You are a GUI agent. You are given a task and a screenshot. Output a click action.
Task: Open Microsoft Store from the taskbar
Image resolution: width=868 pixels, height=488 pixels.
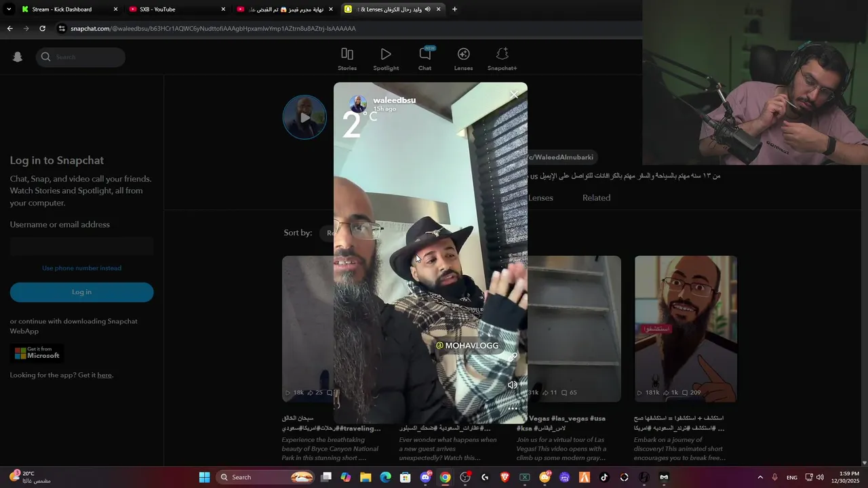(x=405, y=477)
